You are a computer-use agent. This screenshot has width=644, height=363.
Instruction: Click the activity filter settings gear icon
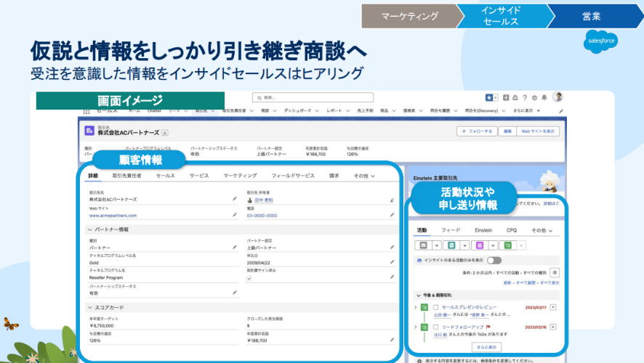pyautogui.click(x=555, y=271)
